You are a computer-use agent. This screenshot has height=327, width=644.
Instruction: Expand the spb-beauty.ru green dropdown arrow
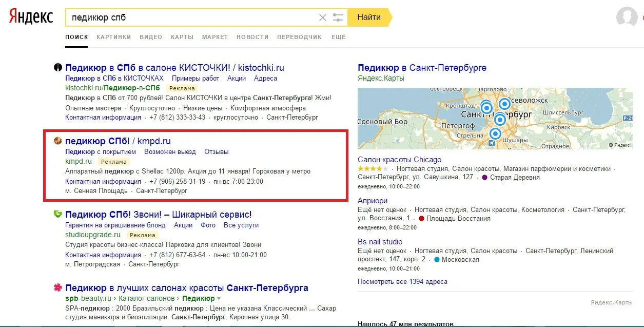(x=219, y=299)
